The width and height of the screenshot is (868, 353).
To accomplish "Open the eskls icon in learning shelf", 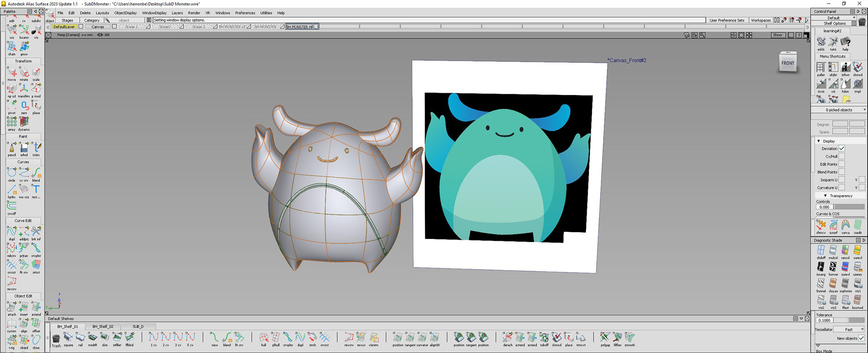I will 821,43.
